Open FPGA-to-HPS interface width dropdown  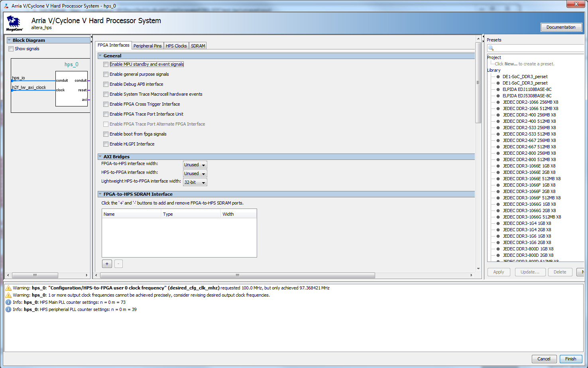coord(195,165)
